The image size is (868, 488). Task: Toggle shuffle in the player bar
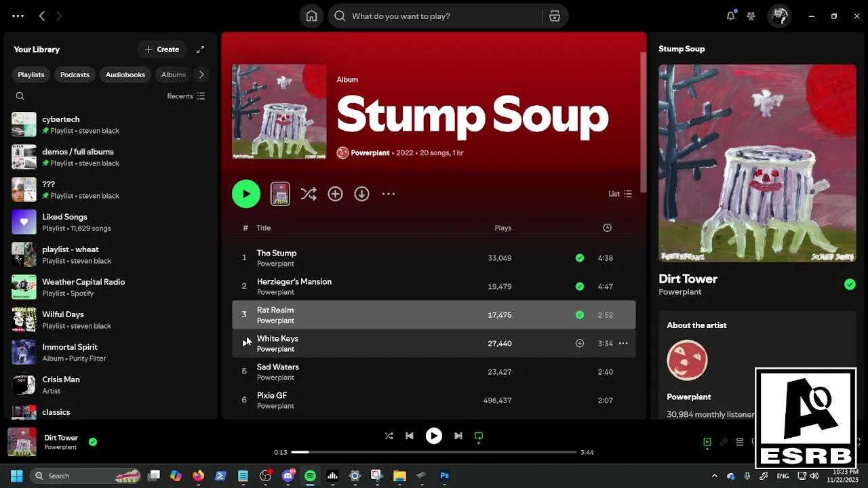pyautogui.click(x=389, y=436)
